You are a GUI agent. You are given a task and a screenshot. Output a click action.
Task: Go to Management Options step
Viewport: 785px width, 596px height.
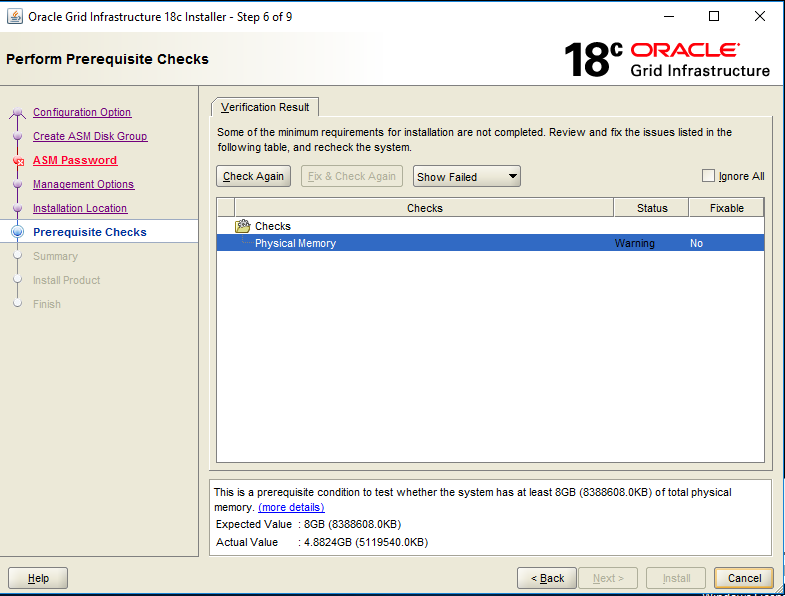(84, 184)
